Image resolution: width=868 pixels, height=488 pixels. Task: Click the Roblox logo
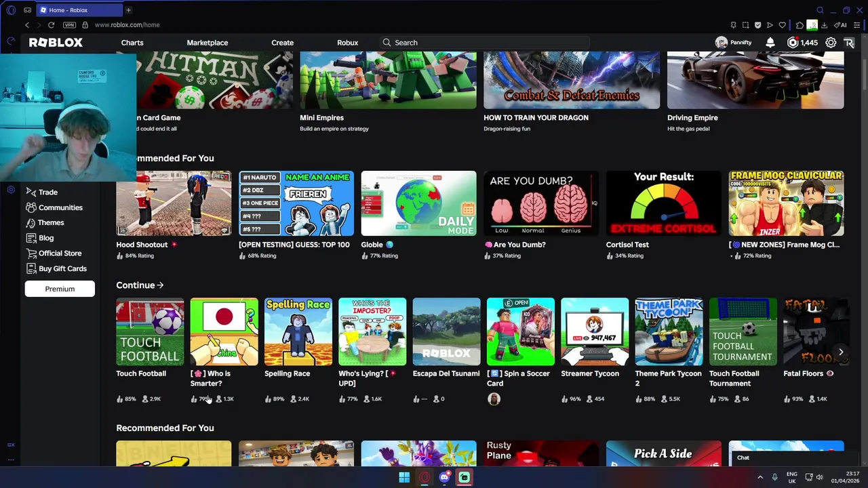click(56, 43)
